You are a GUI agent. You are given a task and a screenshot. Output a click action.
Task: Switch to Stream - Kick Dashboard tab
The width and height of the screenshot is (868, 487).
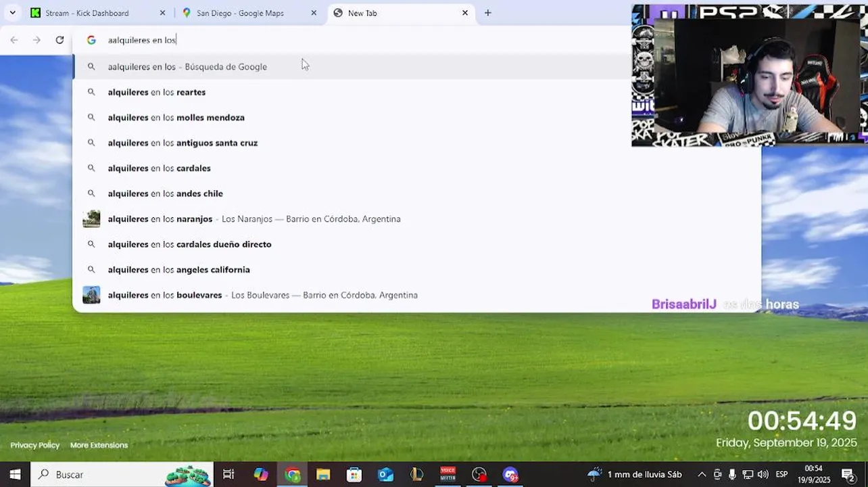click(98, 13)
